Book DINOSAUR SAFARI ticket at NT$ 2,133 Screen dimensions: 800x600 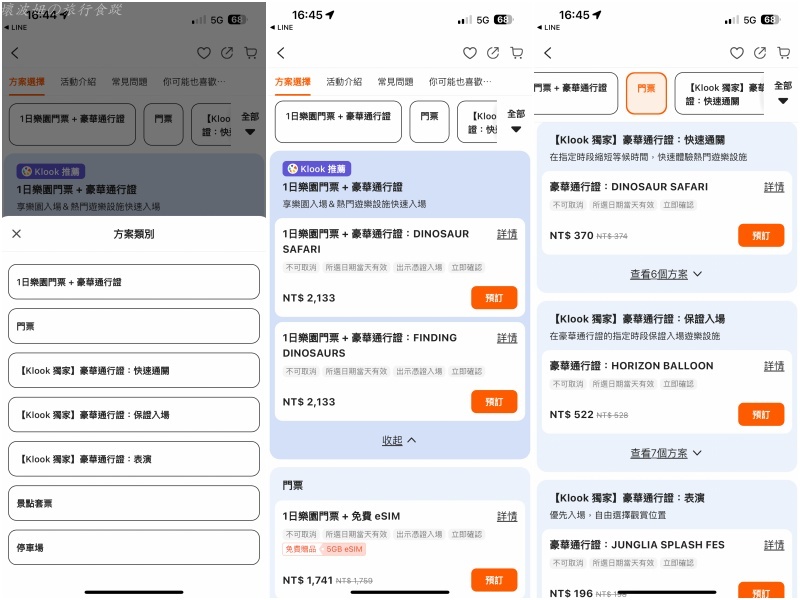click(x=494, y=298)
